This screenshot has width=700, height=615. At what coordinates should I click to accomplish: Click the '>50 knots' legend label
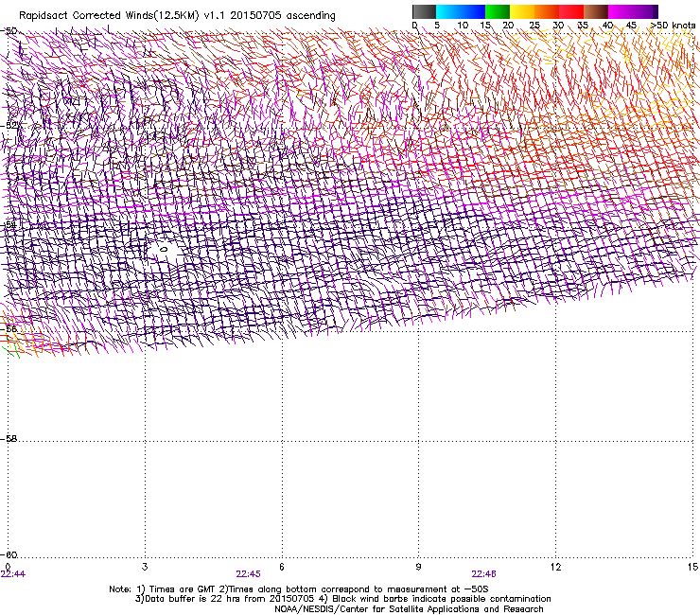coord(674,26)
